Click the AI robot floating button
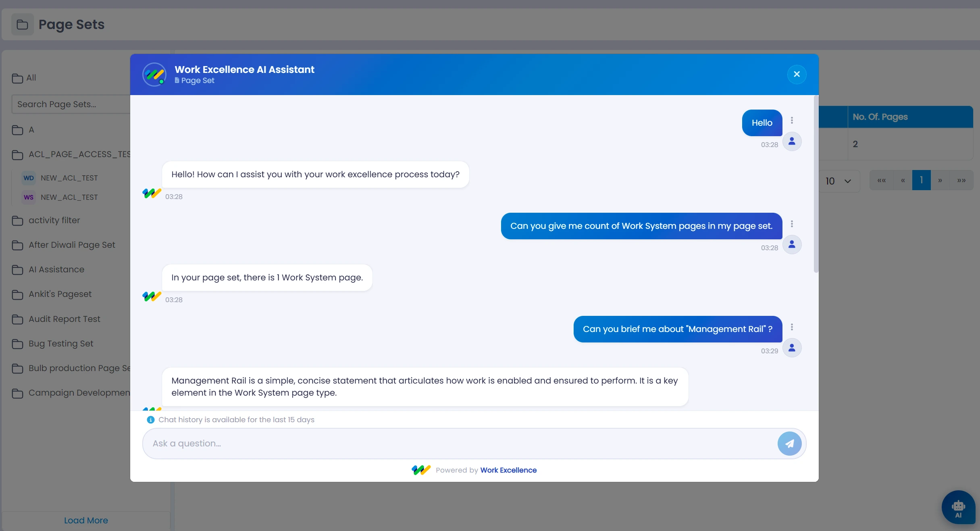The width and height of the screenshot is (980, 531). pyautogui.click(x=958, y=507)
